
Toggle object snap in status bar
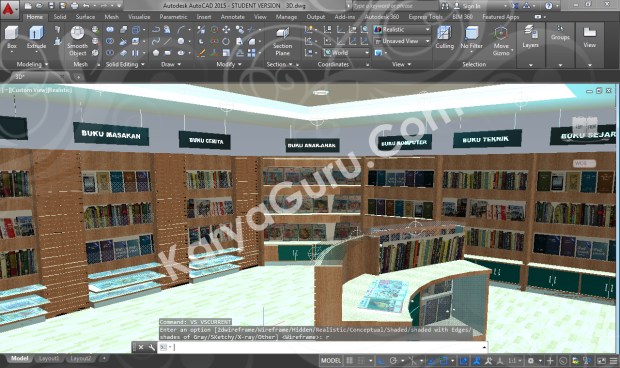[444, 360]
